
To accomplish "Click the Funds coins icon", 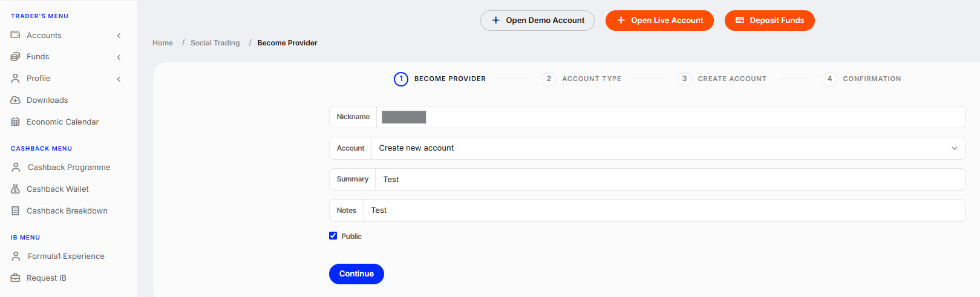I will [x=15, y=57].
